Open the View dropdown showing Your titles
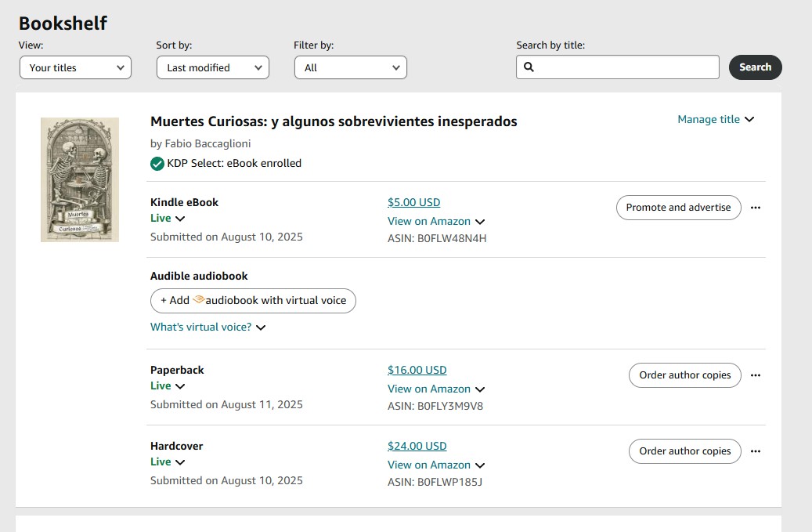The height and width of the screenshot is (532, 812). 75,67
